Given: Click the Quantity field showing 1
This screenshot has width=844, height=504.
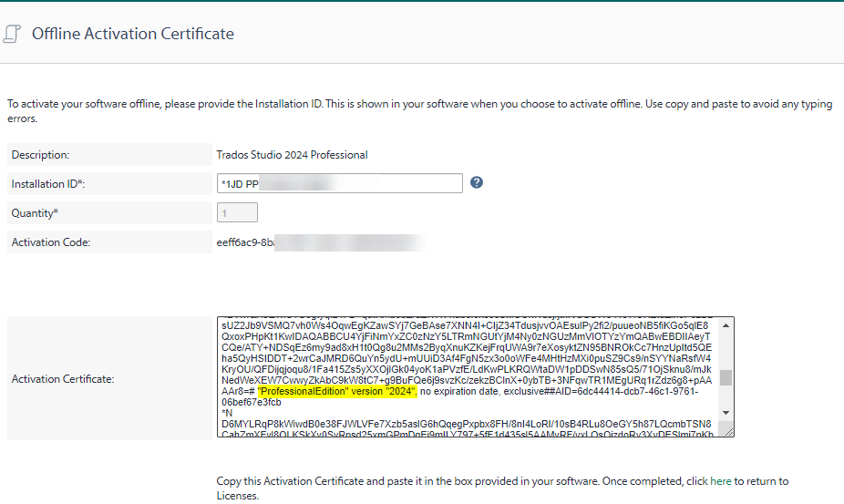Looking at the screenshot, I should pyautogui.click(x=237, y=212).
